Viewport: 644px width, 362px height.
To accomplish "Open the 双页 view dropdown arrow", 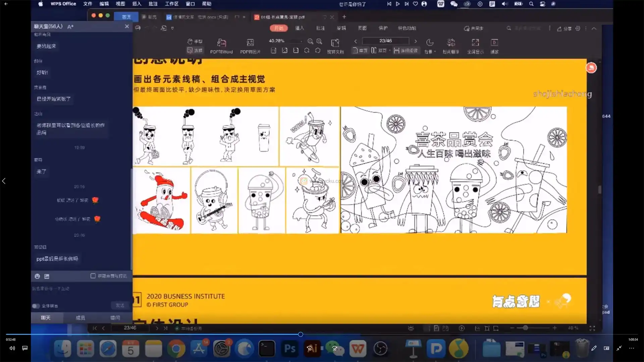I will tap(390, 50).
